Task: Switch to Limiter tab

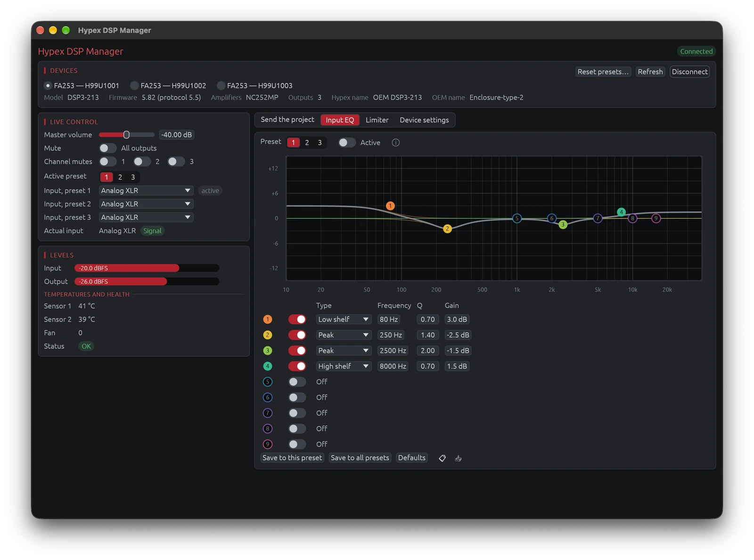Action: click(x=377, y=120)
